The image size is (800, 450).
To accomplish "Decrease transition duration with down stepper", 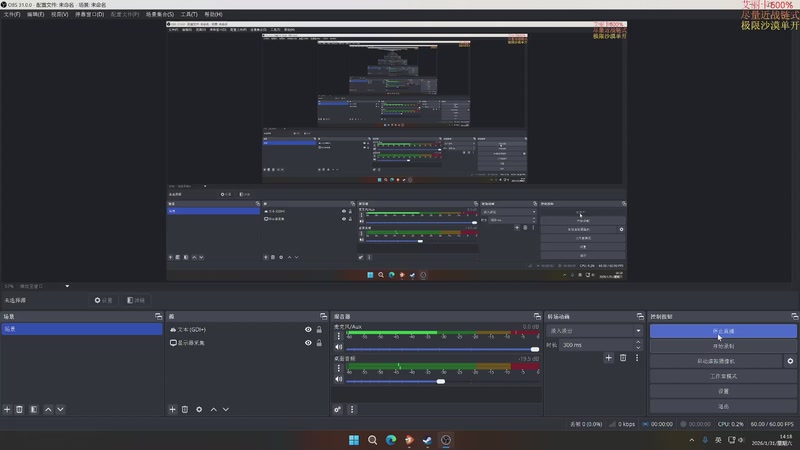I will tap(638, 348).
